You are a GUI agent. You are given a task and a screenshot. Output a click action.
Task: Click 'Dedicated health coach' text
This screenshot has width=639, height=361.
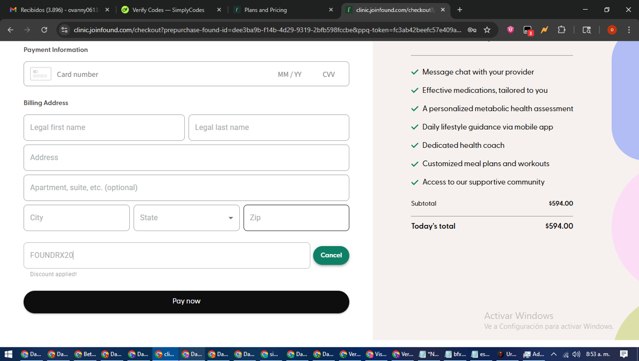(x=463, y=145)
